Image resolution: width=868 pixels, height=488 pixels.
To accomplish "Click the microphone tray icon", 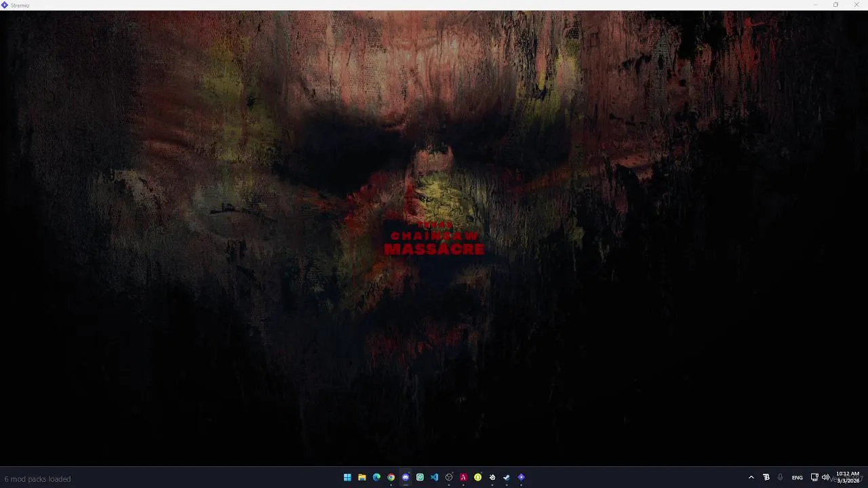I will (781, 477).
